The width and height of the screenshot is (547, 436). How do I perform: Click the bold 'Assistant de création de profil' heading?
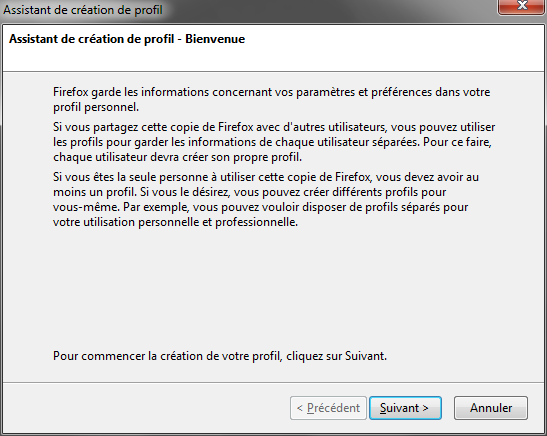pyautogui.click(x=91, y=39)
